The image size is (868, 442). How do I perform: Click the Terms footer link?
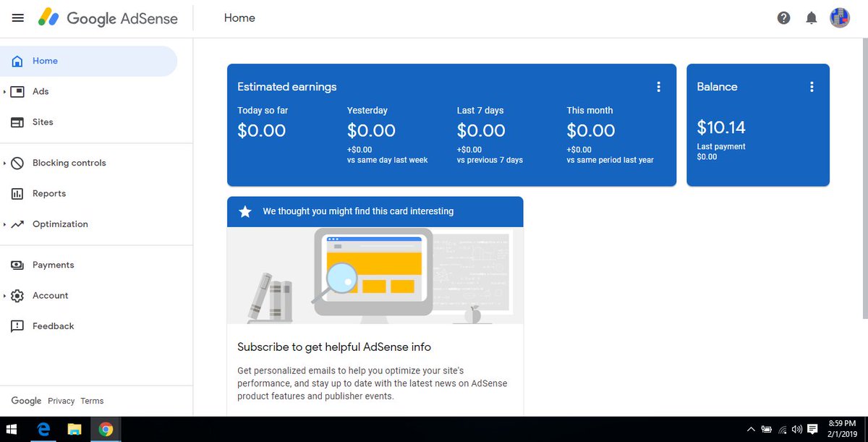pyautogui.click(x=92, y=401)
